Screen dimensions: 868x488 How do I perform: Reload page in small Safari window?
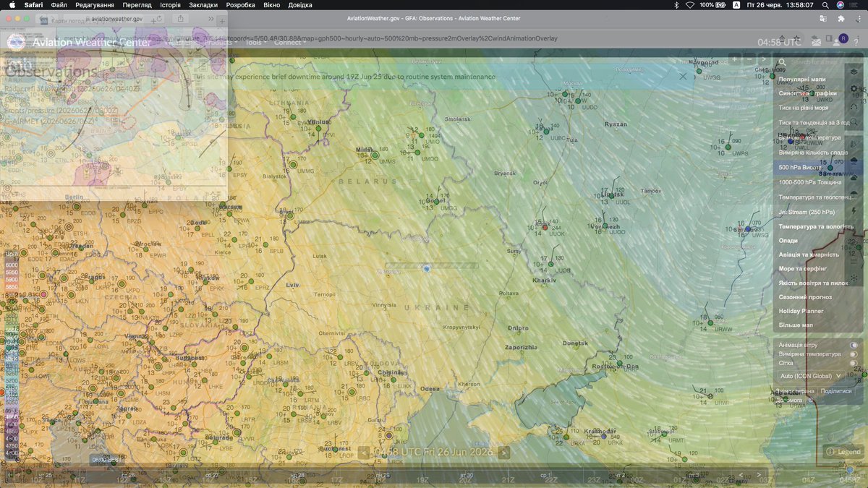(159, 19)
